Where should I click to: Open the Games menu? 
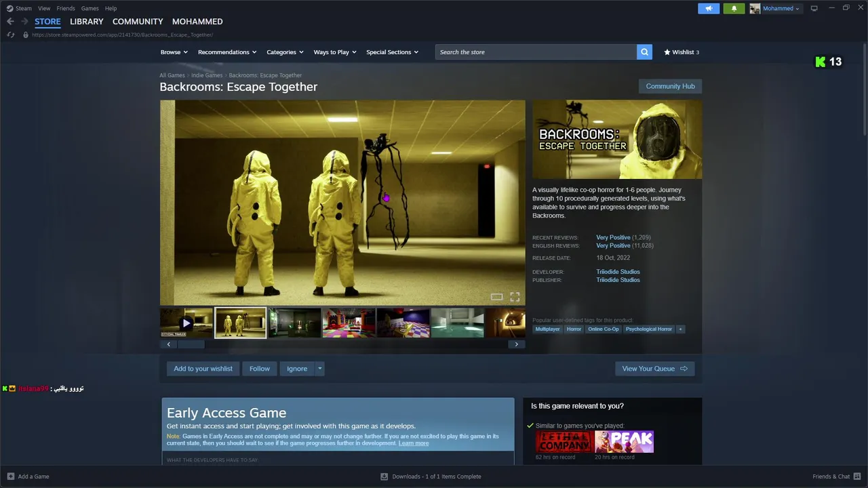tap(90, 8)
